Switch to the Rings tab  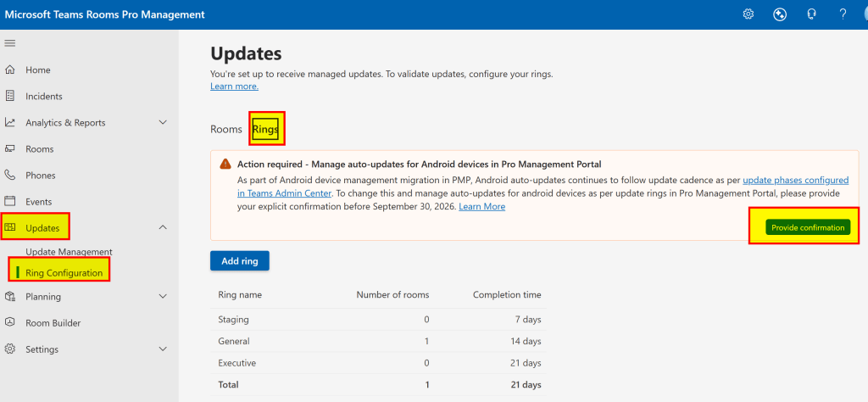[x=265, y=129]
